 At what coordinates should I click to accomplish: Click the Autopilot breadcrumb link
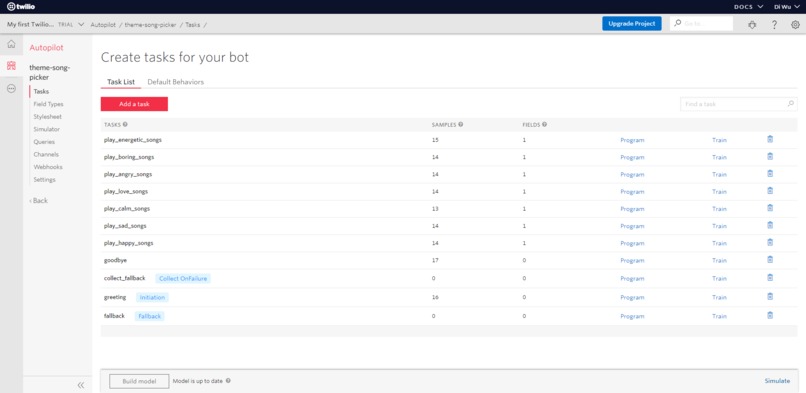103,25
